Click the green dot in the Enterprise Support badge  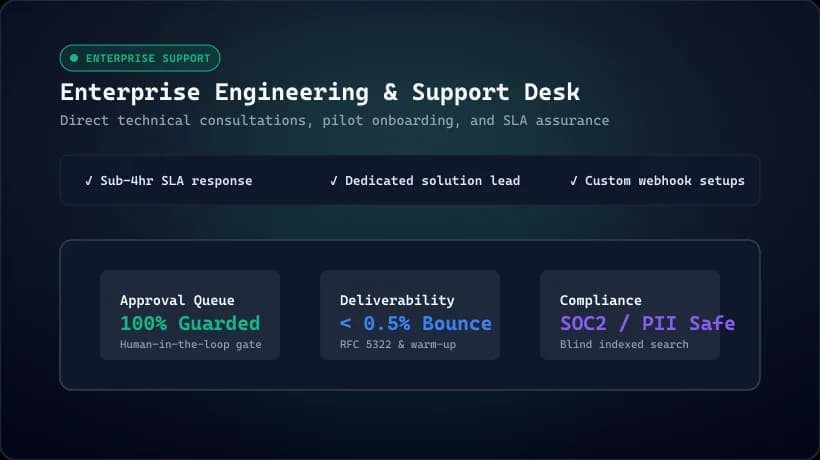(x=74, y=58)
